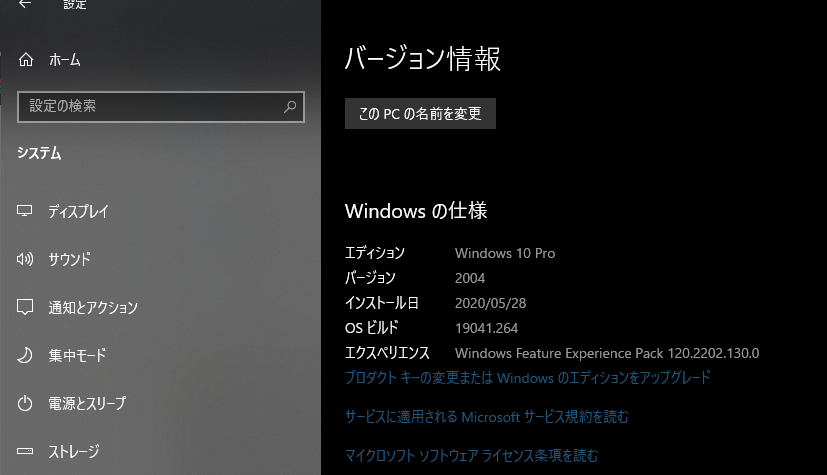Viewport: 827px width, 475px height.
Task: Open the Microsoft サービス規約を読む link
Action: 487,416
